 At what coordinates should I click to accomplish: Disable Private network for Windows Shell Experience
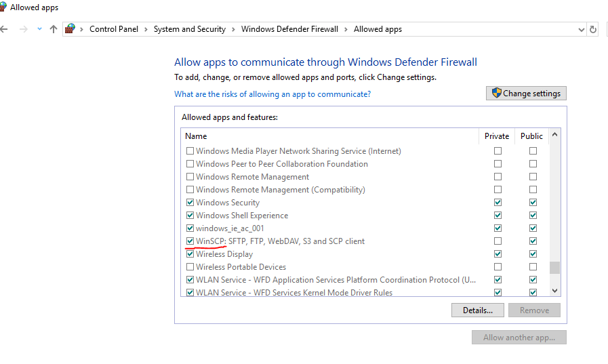click(x=498, y=215)
